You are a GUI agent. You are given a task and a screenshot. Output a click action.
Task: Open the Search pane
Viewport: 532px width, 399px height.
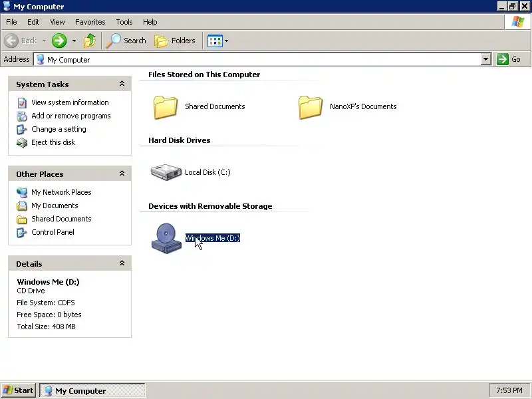126,41
